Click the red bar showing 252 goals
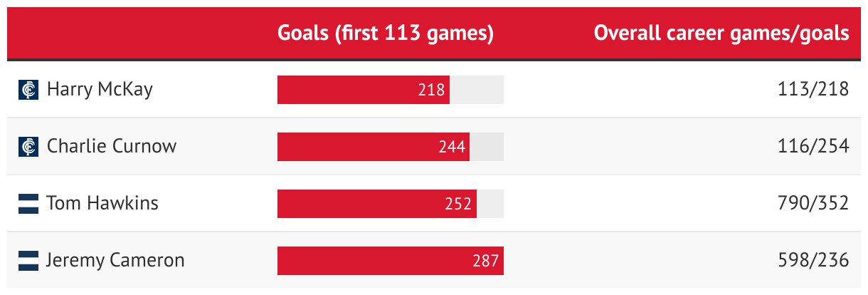 click(x=377, y=204)
